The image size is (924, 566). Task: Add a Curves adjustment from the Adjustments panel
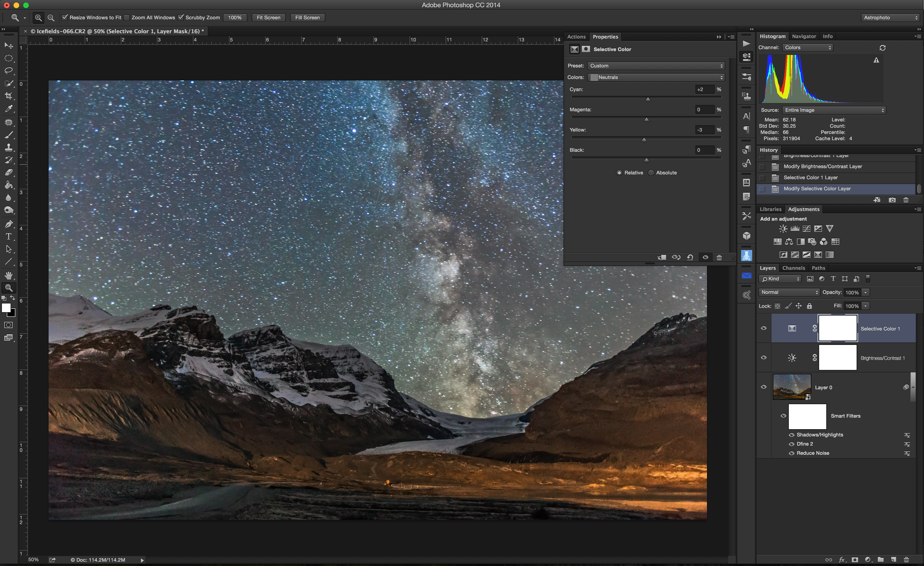(806, 229)
